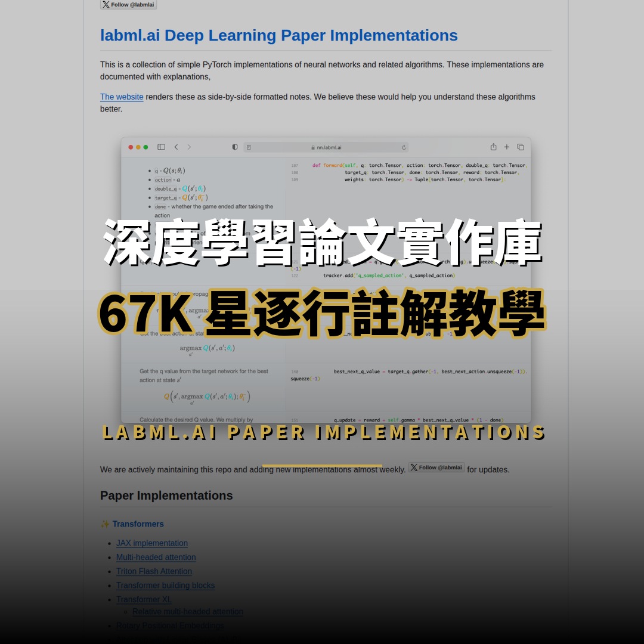Click the nn.labml.ai address bar

[x=326, y=147]
